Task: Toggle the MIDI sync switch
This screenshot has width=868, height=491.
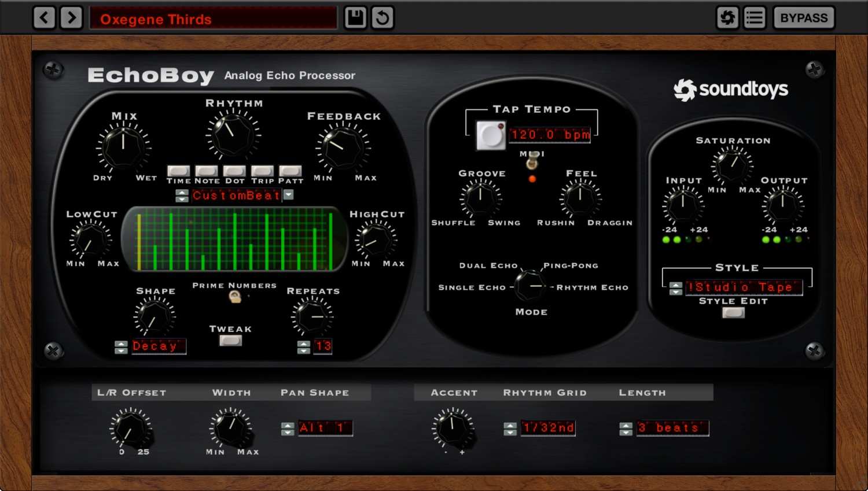Action: coord(531,164)
